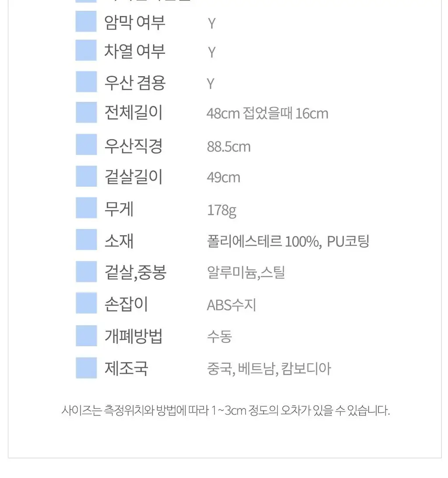The height and width of the screenshot is (478, 448).
Task: Click the 수동 open method value
Action: point(220,337)
